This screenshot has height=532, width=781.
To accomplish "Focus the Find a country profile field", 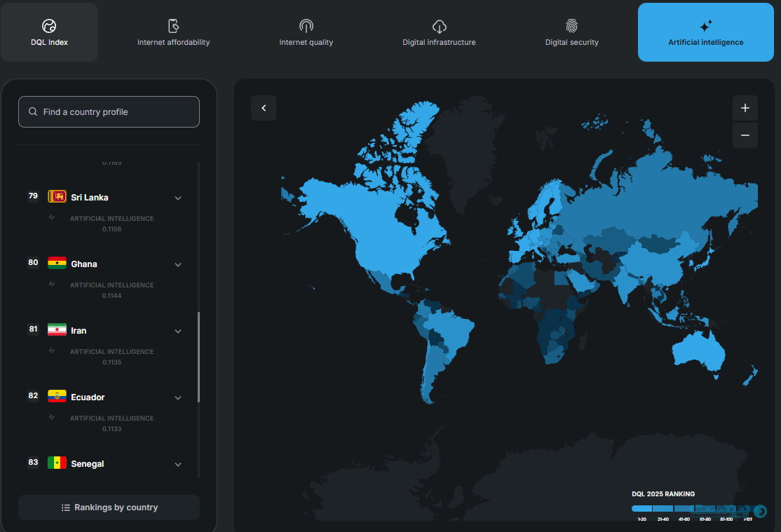I will pos(109,112).
